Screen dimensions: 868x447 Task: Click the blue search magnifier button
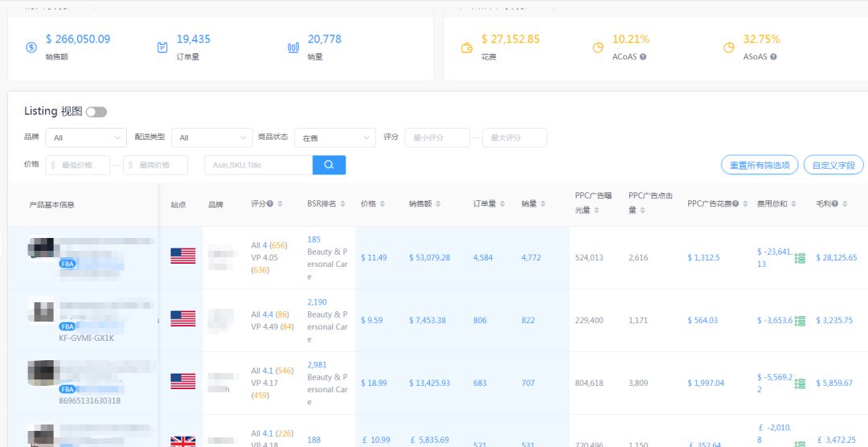point(329,165)
